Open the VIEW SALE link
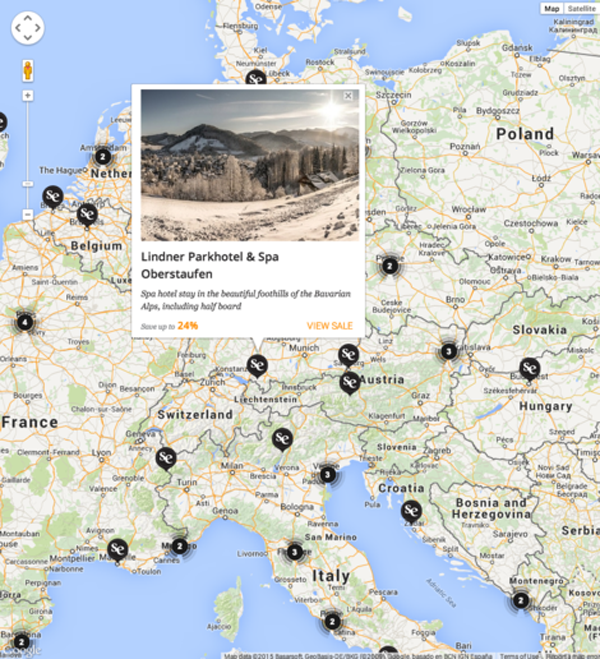 pyautogui.click(x=329, y=326)
